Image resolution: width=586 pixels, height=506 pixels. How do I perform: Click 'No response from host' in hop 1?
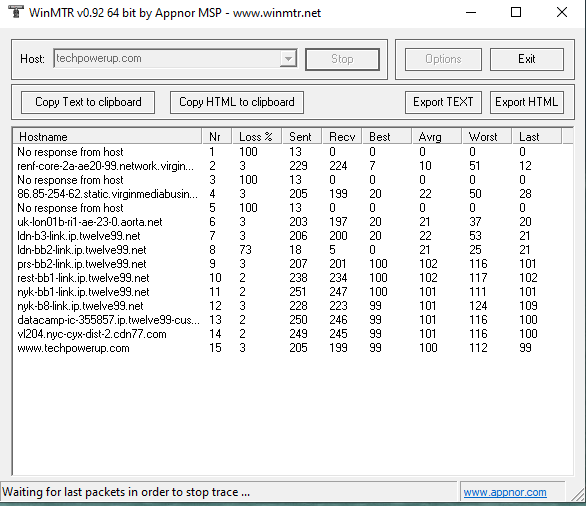coord(70,152)
